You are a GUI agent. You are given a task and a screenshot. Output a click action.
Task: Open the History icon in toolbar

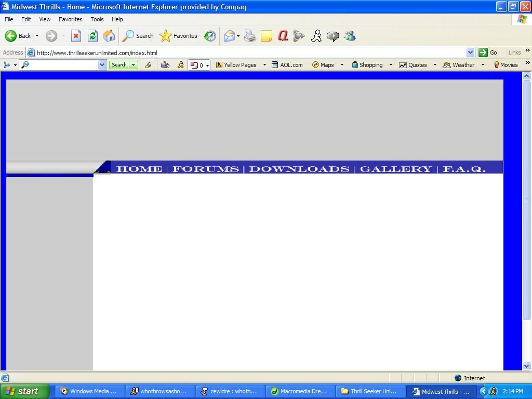coord(210,36)
